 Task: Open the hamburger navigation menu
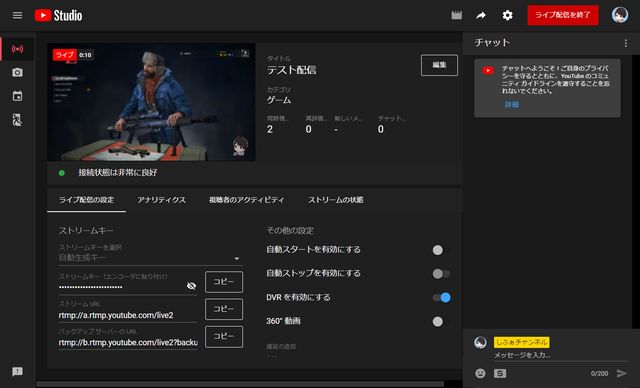(17, 15)
